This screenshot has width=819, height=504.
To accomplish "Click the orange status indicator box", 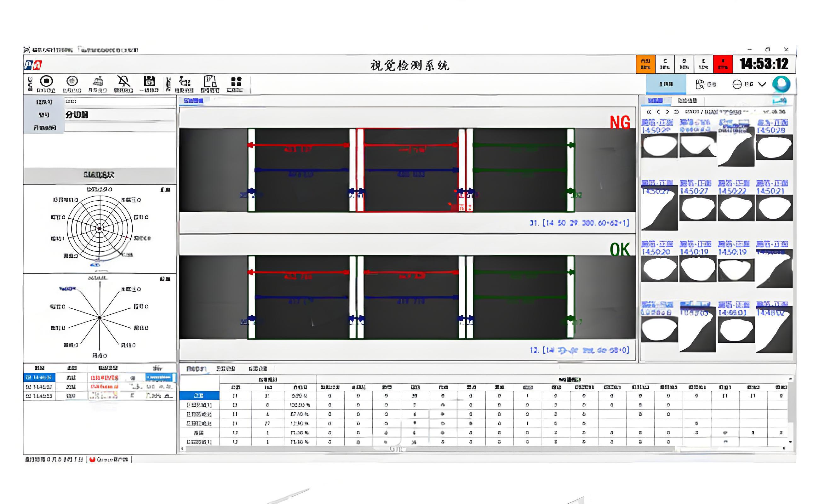I will point(645,64).
